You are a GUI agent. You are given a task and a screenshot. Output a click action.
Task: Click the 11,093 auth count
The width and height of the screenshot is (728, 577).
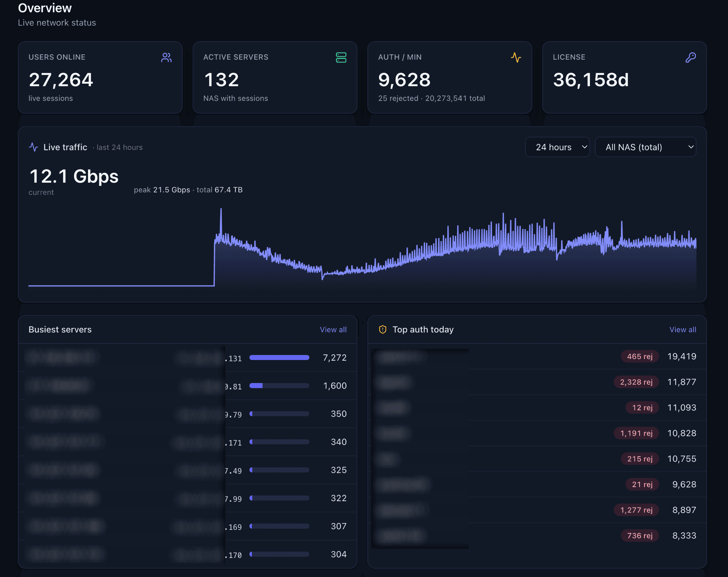tap(681, 407)
